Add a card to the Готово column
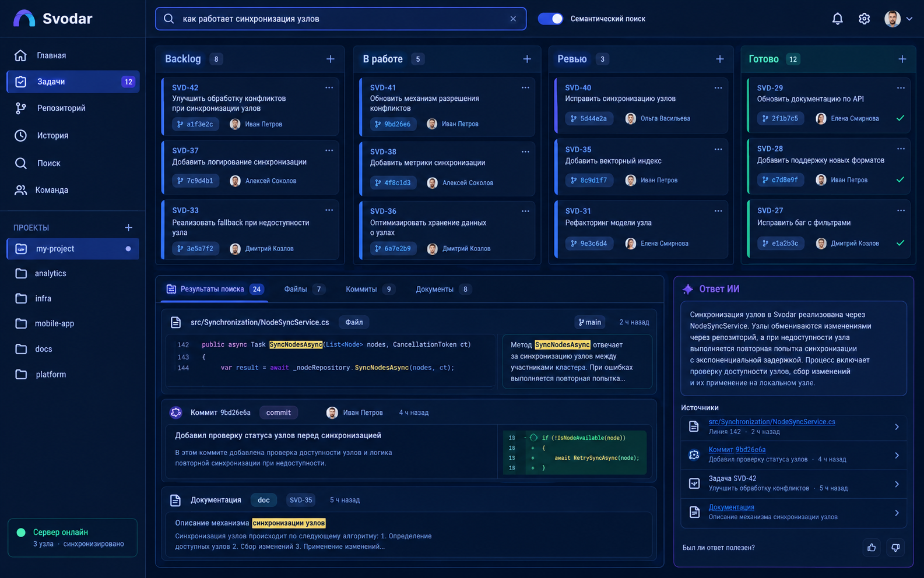This screenshot has height=578, width=924. pyautogui.click(x=902, y=59)
